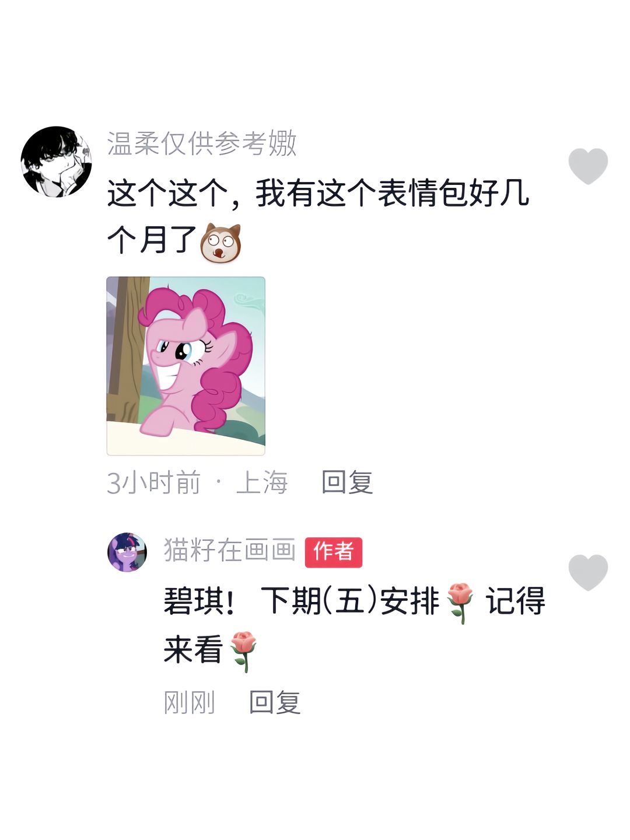Tap the 上海 location label
This screenshot has width=630, height=840.
262,483
